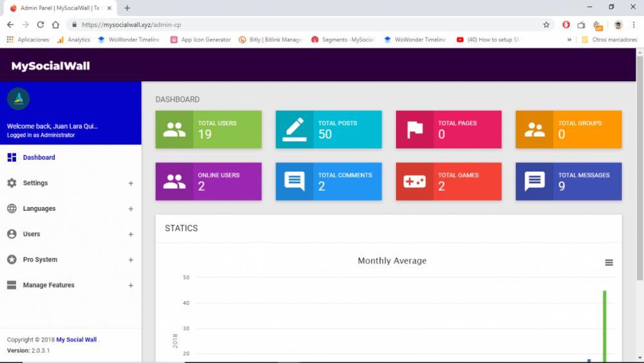Viewport: 644px width, 363px height.
Task: Open the Analytics bookmark
Action: click(x=73, y=39)
